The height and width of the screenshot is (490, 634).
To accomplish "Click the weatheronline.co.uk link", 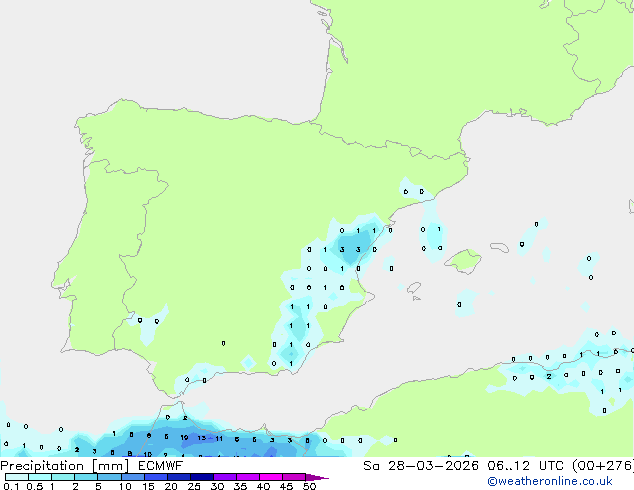I will tap(549, 481).
